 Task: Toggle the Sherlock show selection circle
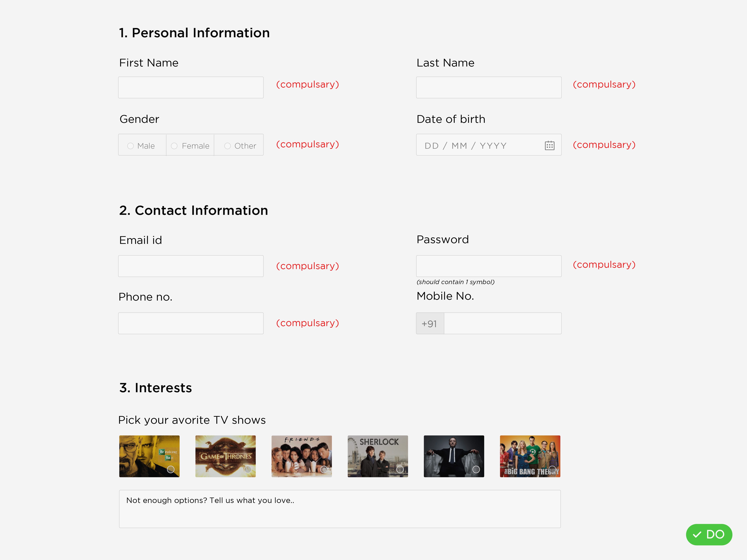(400, 469)
